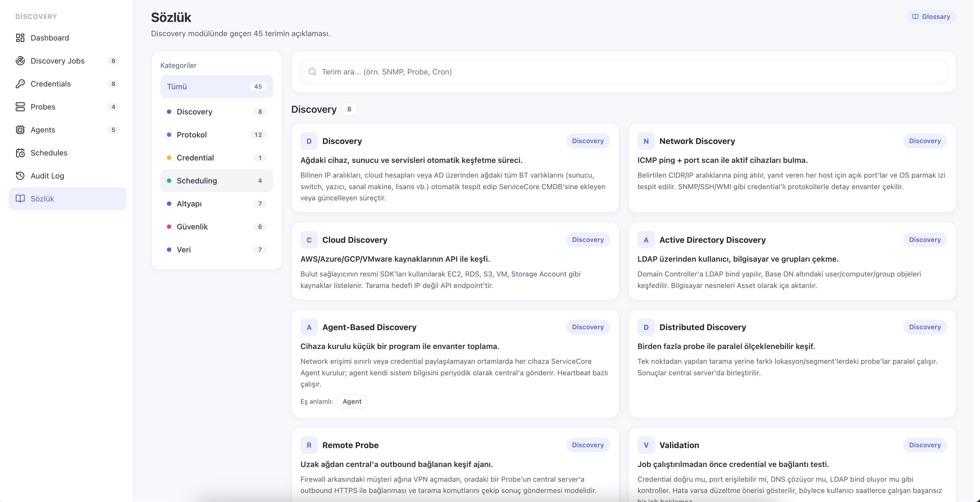The height and width of the screenshot is (502, 980).
Task: Click the Discovery Jobs radar icon
Action: click(20, 61)
